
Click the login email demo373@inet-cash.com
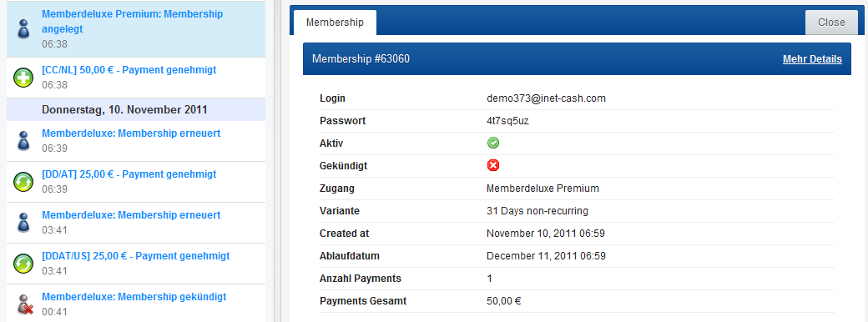pyautogui.click(x=546, y=98)
